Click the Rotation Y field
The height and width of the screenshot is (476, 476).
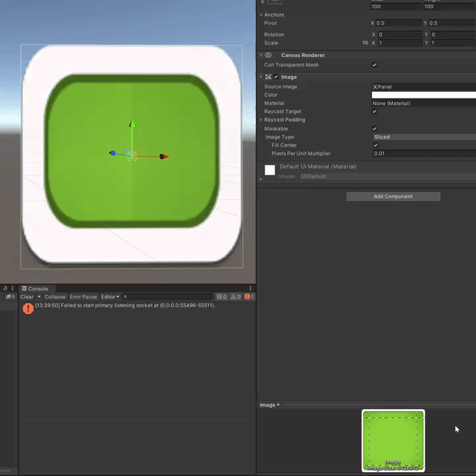[454, 34]
